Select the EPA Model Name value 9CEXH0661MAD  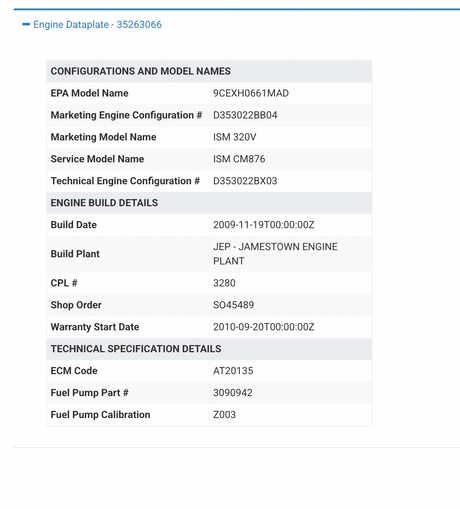(251, 93)
